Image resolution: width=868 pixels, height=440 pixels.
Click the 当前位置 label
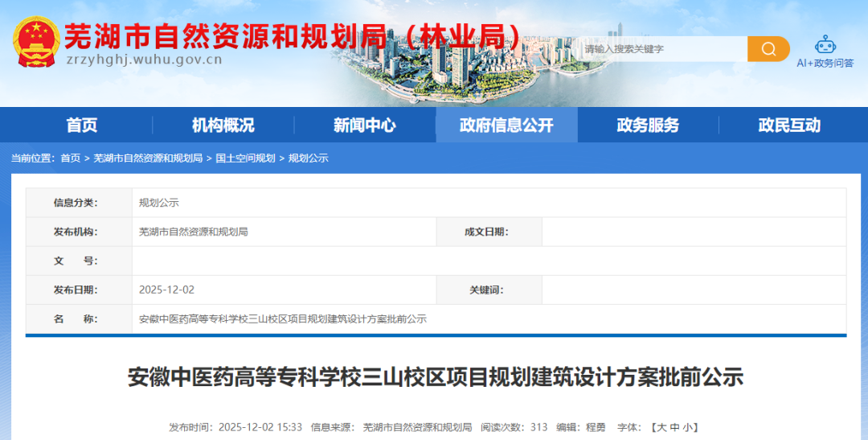tap(33, 158)
